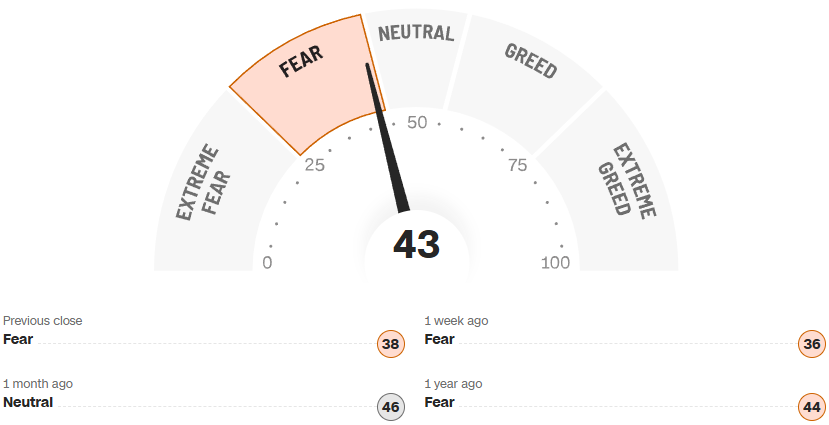Click the gray 46 one-month-ago badge
The width and height of the screenshot is (829, 425).
[391, 407]
